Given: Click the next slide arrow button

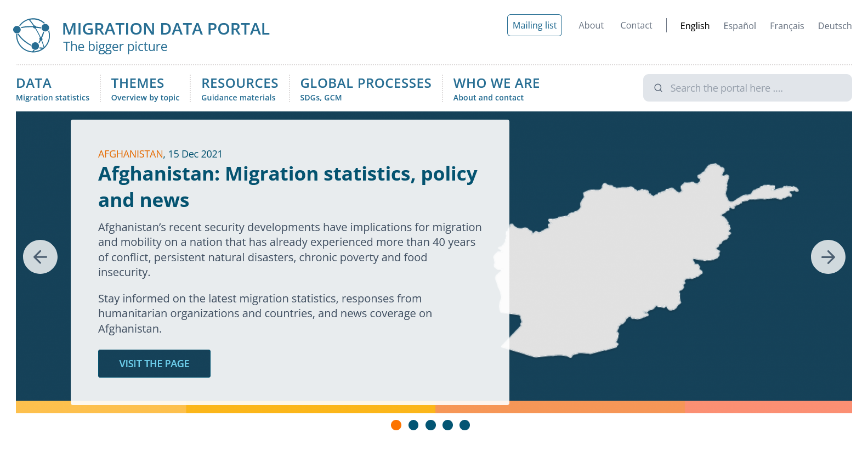Looking at the screenshot, I should 827,257.
